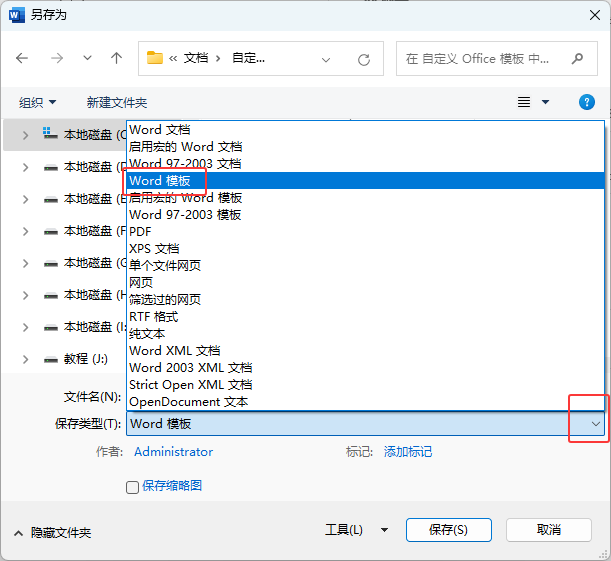Select highlighted Word 模板 option
Screen dimensions: 611x561
366,180
